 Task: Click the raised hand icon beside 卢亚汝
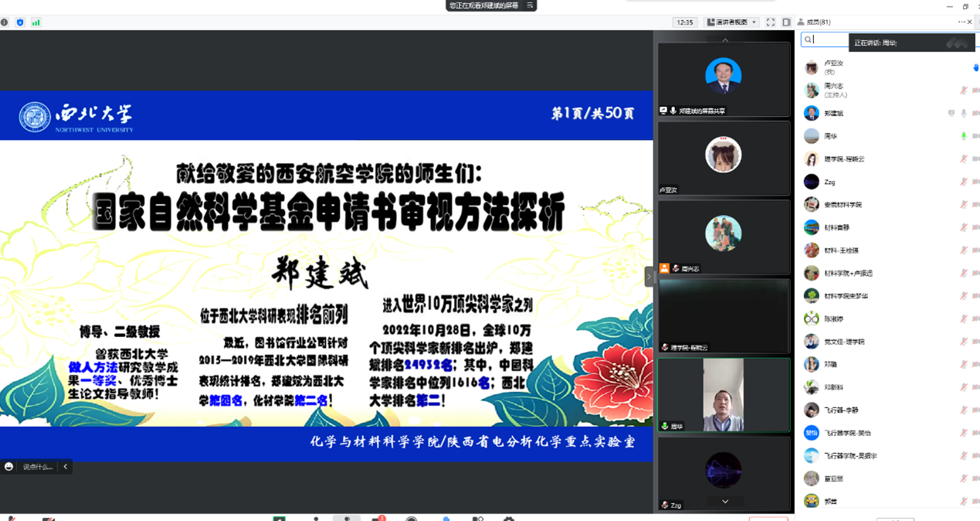(975, 68)
